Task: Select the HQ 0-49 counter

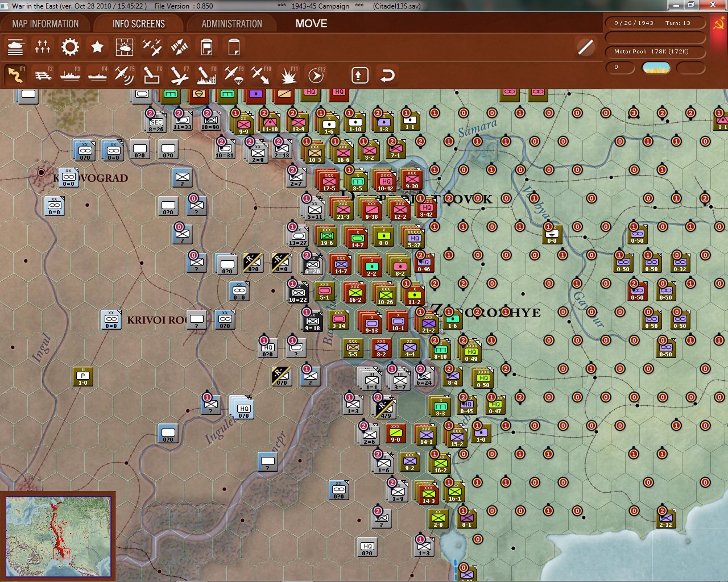Action: [471, 351]
